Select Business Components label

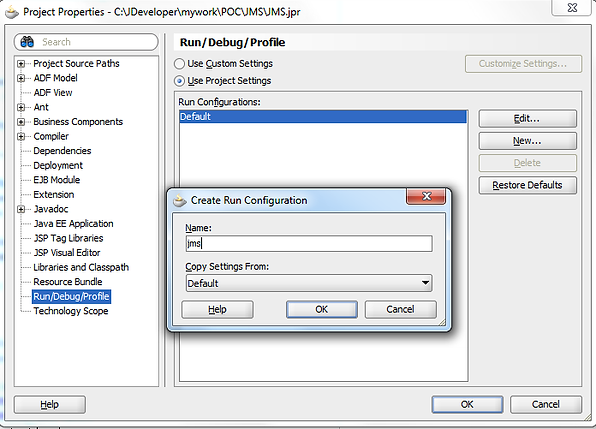(x=78, y=122)
